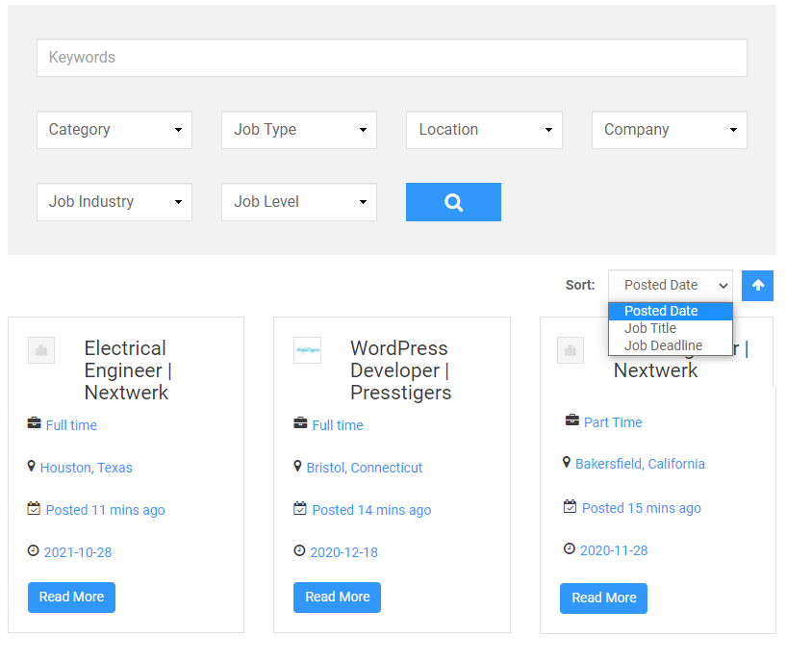
Task: Click the ascending sort arrow button
Action: [757, 286]
